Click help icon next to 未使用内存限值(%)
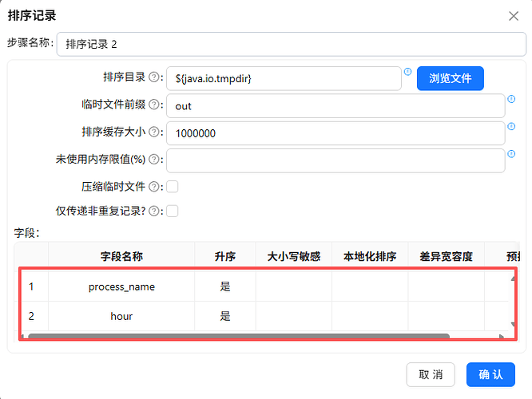The image size is (532, 399). (154, 160)
